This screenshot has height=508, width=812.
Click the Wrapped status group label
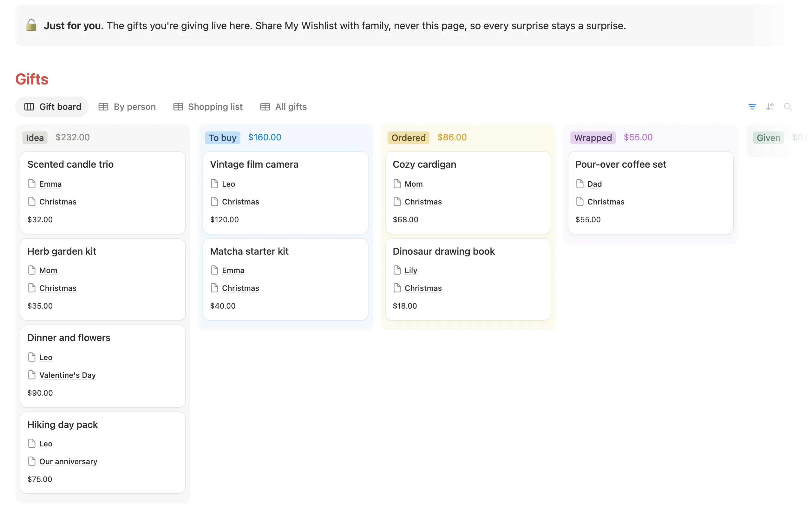click(x=593, y=138)
